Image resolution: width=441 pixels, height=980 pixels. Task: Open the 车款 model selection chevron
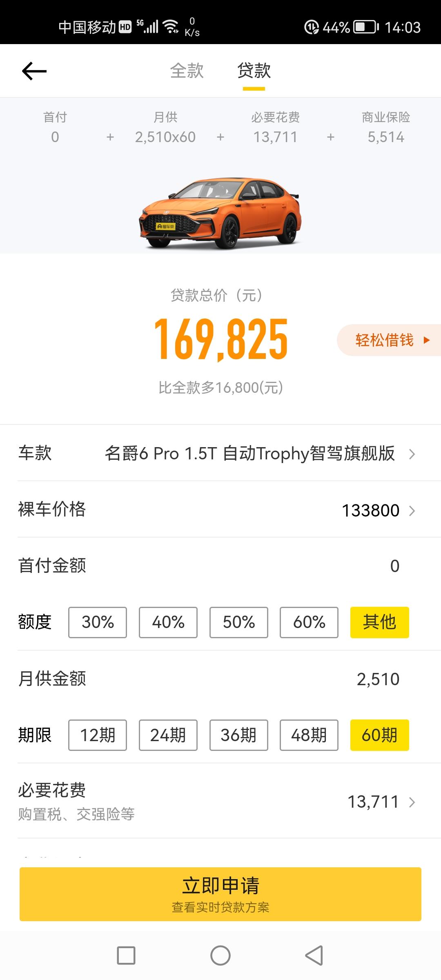412,454
